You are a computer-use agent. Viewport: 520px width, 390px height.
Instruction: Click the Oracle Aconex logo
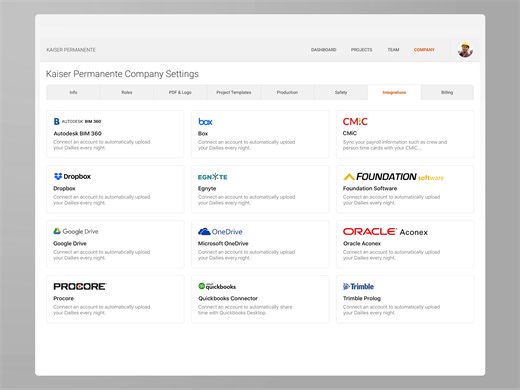click(x=385, y=232)
